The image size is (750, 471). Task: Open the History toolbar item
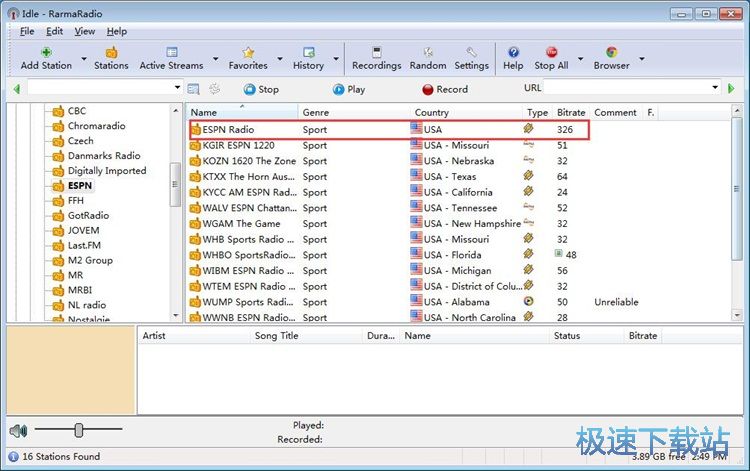coord(309,58)
